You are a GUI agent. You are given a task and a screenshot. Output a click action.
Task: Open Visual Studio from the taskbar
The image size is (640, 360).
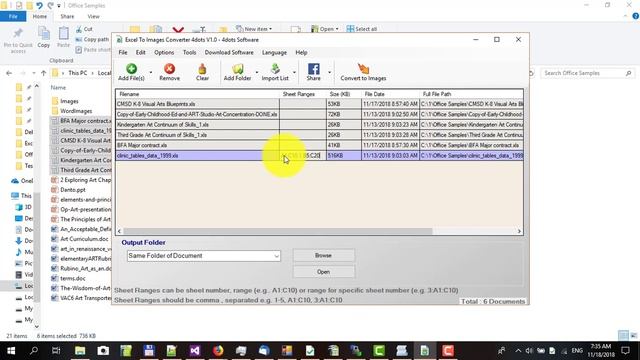(195, 351)
